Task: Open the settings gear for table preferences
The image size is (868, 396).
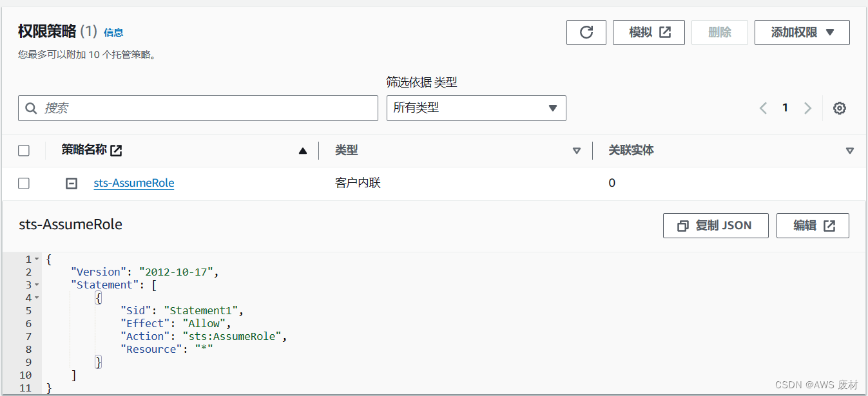Action: coord(839,108)
